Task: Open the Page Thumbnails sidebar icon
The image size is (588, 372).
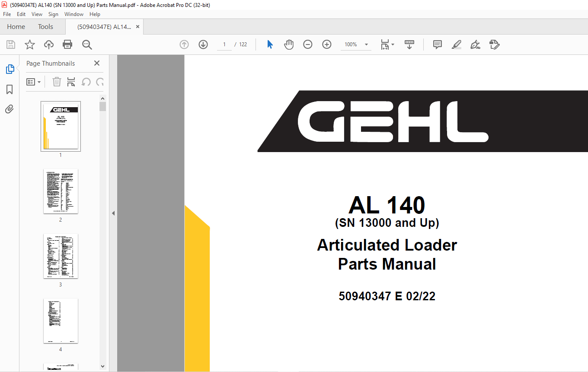Action: [x=10, y=69]
